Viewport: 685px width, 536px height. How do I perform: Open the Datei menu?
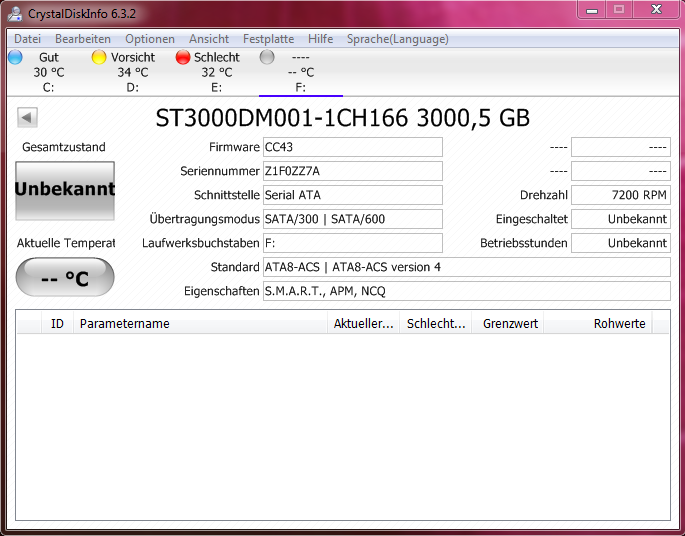tap(27, 39)
